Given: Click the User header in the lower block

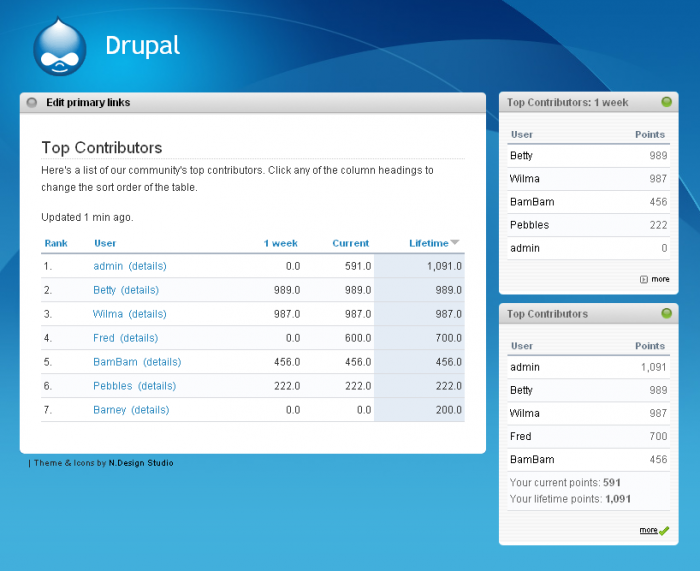Looking at the screenshot, I should [522, 346].
